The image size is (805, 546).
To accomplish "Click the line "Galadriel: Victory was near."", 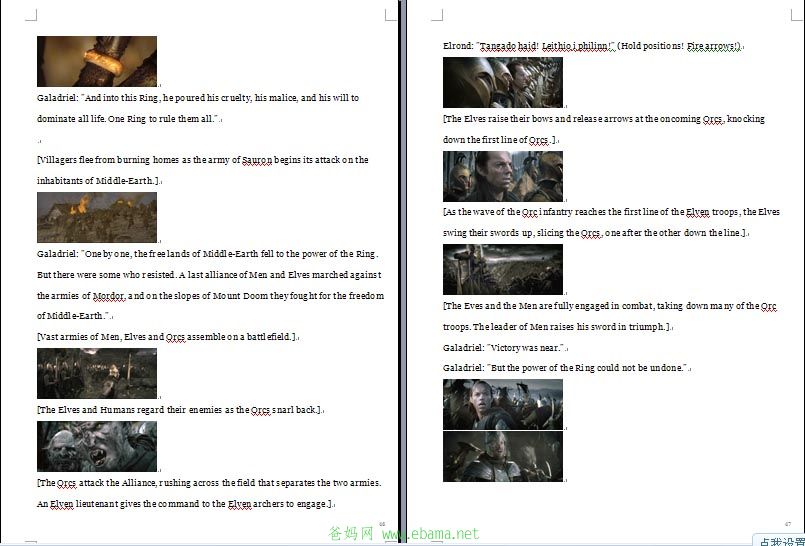I will (x=504, y=348).
